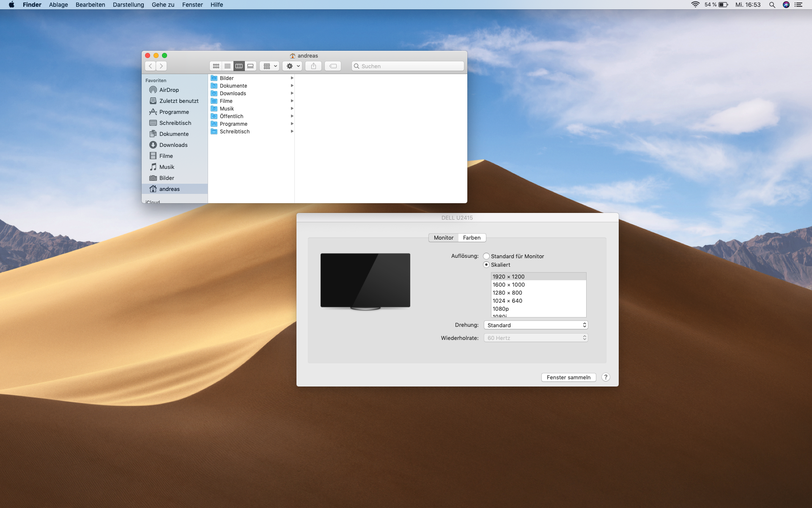812x508 pixels.
Task: Switch Finder to list view
Action: [x=228, y=66]
